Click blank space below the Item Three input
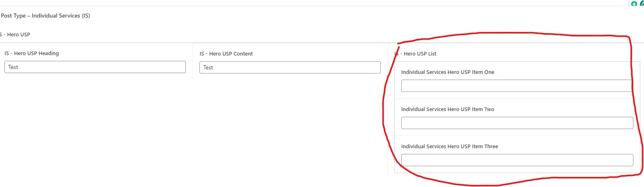This screenshot has width=644, height=187. pyautogui.click(x=517, y=169)
